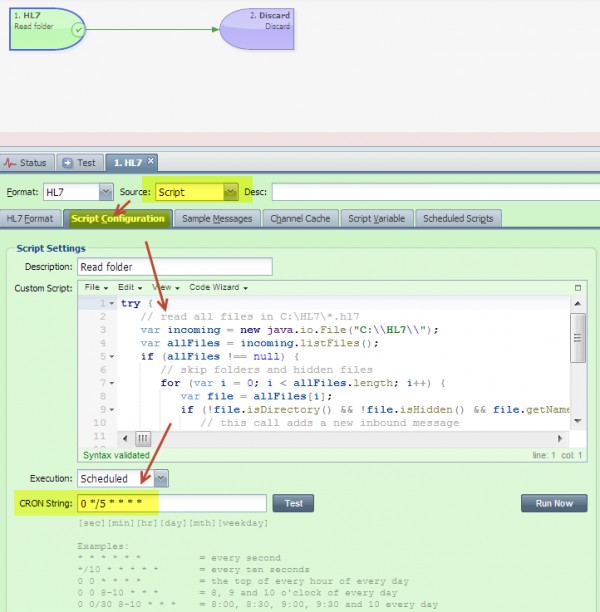Open the Test tab
The image size is (600, 612).
(80, 163)
